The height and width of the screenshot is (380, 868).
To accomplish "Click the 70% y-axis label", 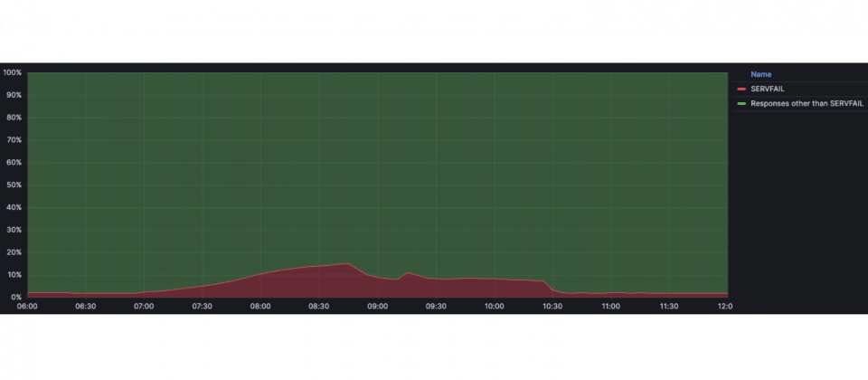I will [x=14, y=140].
